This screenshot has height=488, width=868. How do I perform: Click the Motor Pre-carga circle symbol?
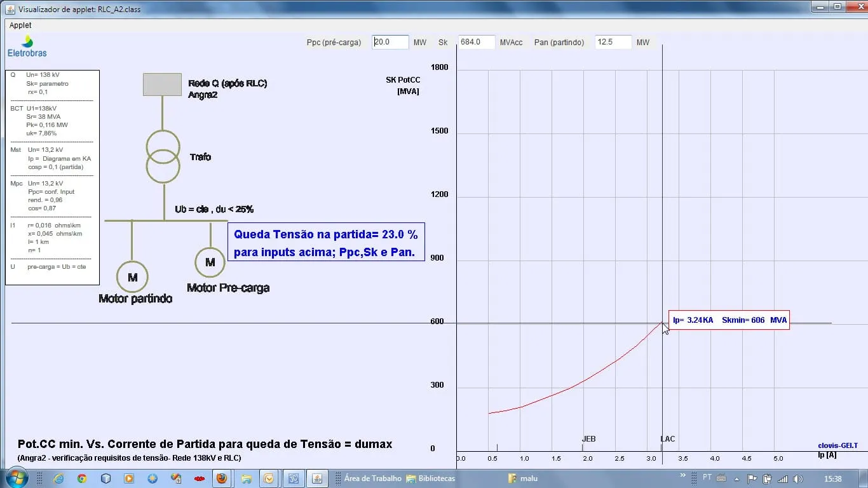[x=210, y=262]
